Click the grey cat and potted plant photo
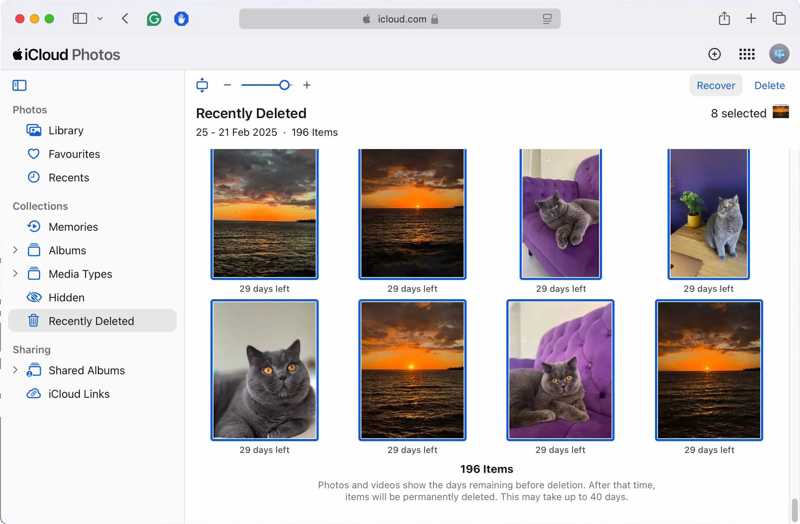The height and width of the screenshot is (524, 800). coord(709,214)
